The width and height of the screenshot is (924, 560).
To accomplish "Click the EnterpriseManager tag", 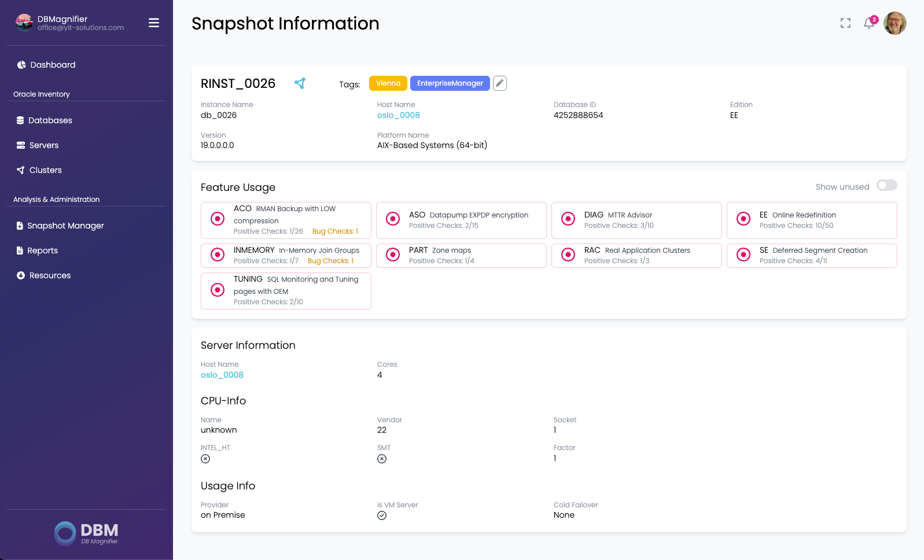I will tap(450, 83).
